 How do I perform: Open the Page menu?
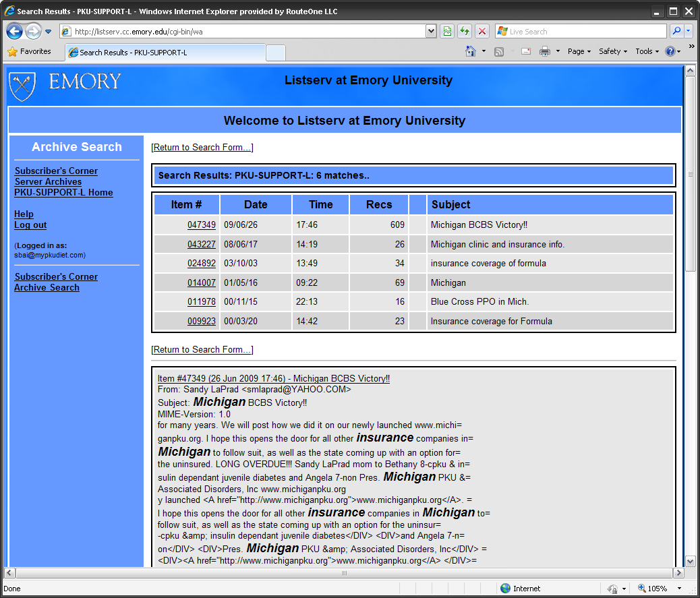coord(579,51)
